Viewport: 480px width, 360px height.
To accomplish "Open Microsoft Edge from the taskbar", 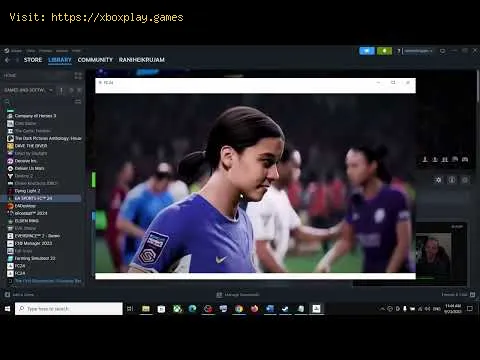I will [192, 309].
